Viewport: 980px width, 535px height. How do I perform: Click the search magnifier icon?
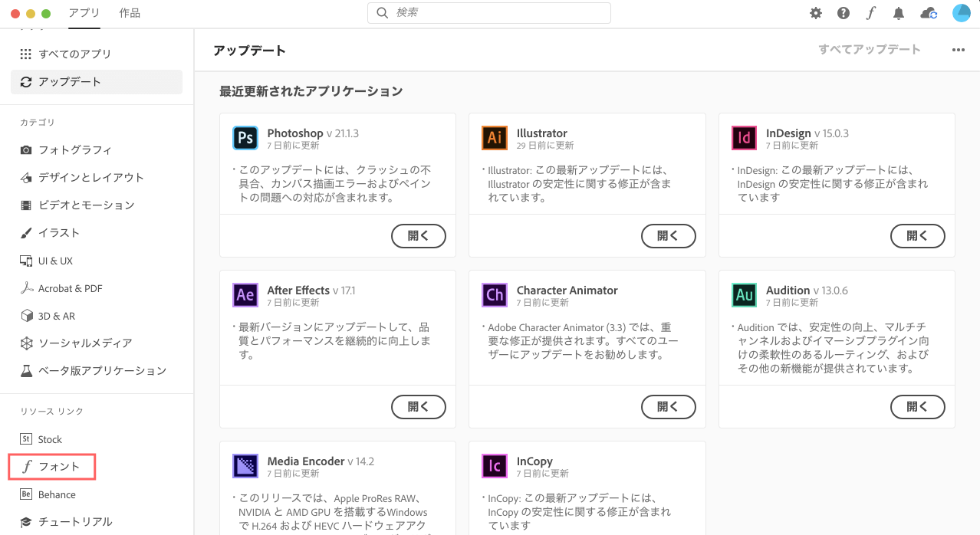[382, 13]
